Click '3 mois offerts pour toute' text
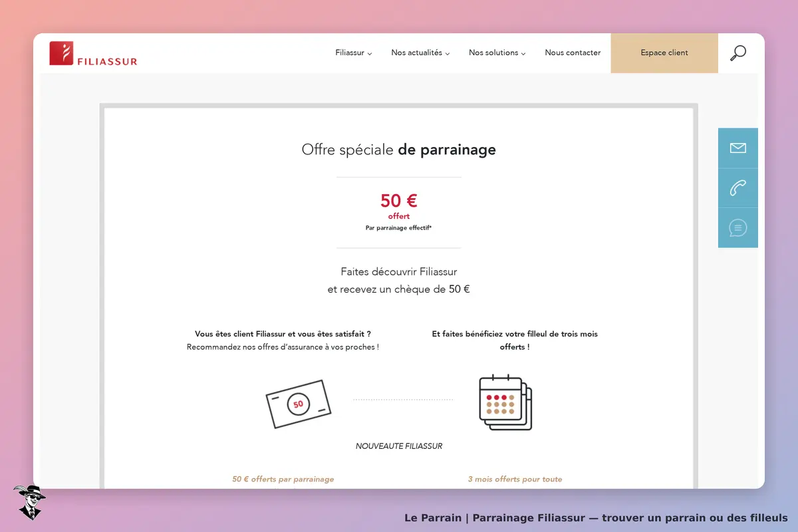The height and width of the screenshot is (532, 798). click(515, 479)
